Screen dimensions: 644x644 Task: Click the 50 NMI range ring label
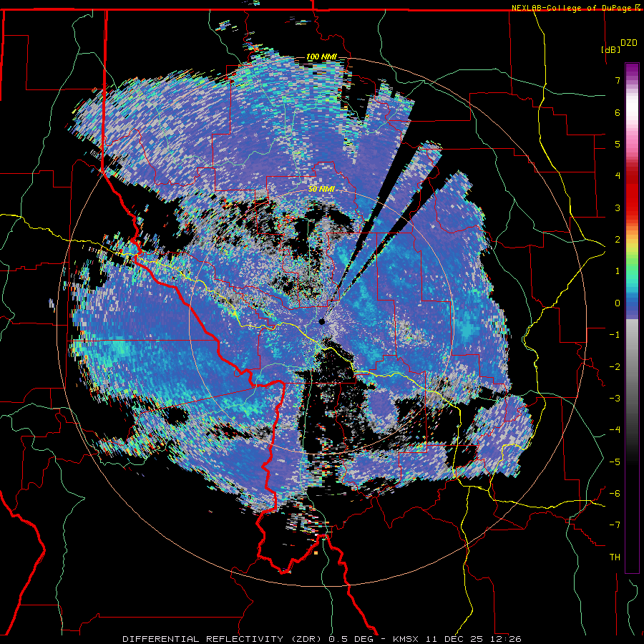tap(321, 189)
